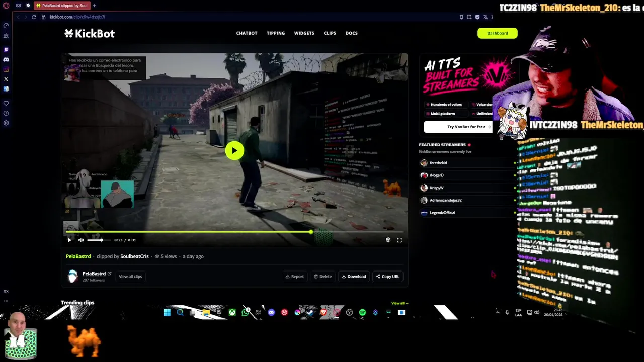This screenshot has width=644, height=362.
Task: Adjust the video volume slider
Action: point(99,240)
